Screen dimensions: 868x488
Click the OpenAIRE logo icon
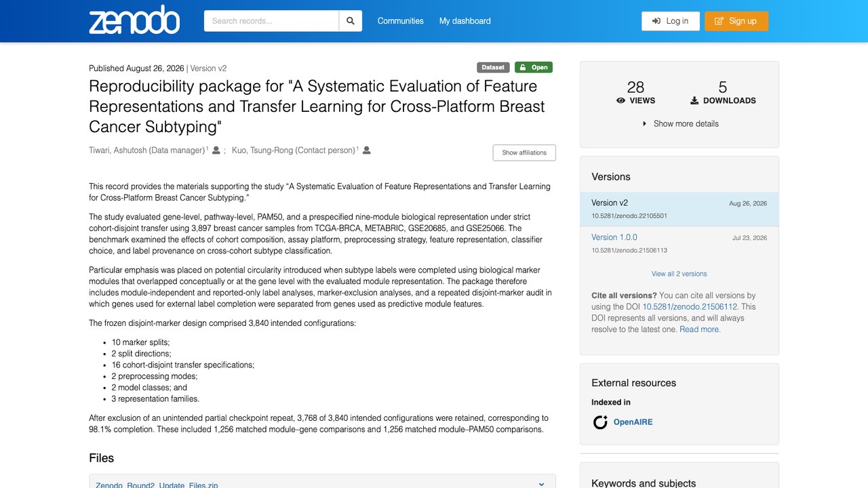[x=600, y=422]
